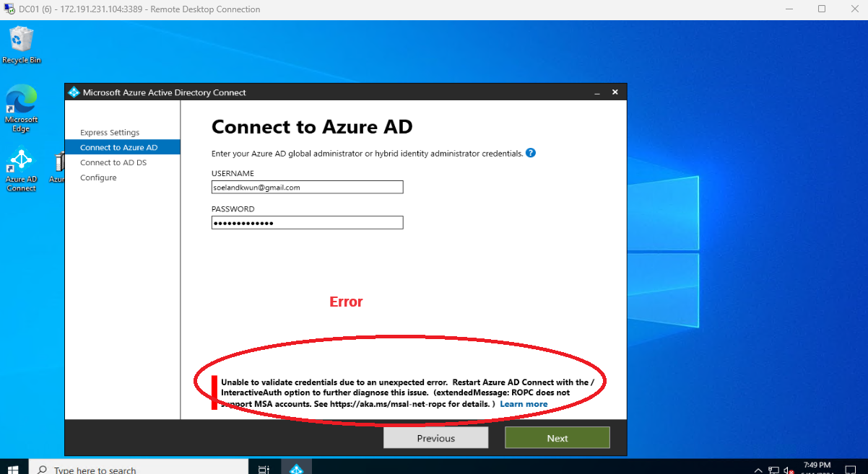The image size is (868, 474).
Task: Open the notification center icon
Action: (850, 470)
